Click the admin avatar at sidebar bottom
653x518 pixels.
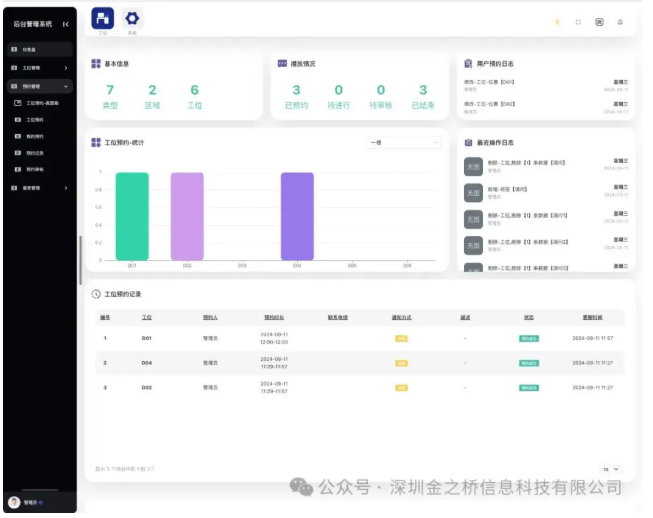click(14, 503)
